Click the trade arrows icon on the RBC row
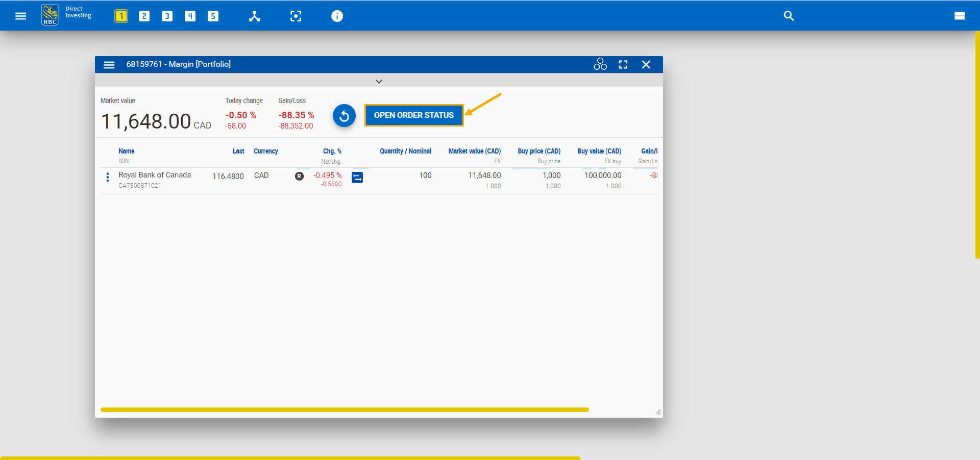Viewport: 980px width, 460px height. click(x=357, y=177)
